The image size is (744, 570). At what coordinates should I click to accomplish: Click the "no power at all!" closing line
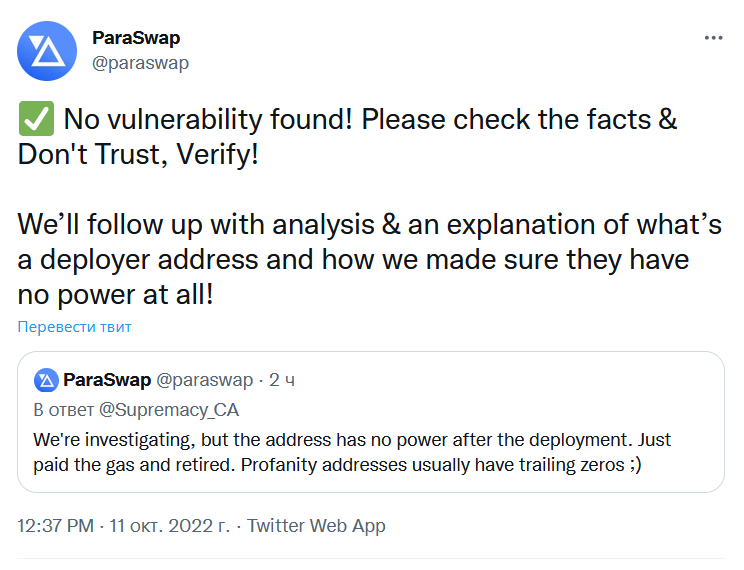115,295
